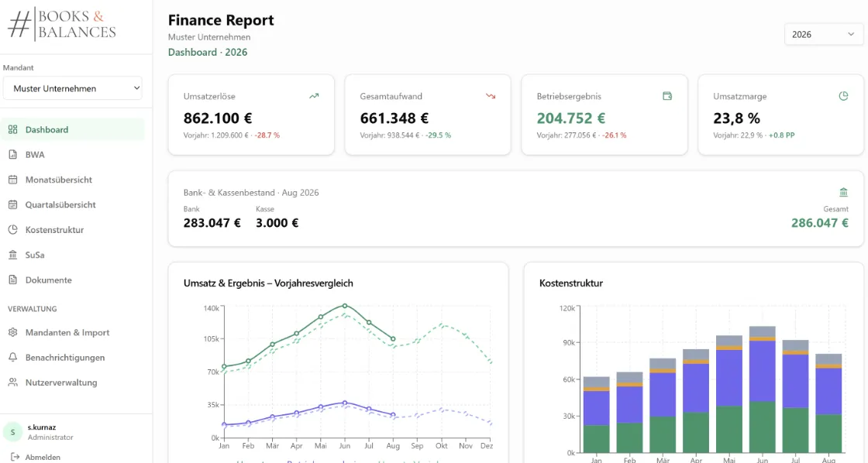Image resolution: width=868 pixels, height=463 pixels.
Task: Open Dokumente in the sidebar
Action: [x=73, y=280]
